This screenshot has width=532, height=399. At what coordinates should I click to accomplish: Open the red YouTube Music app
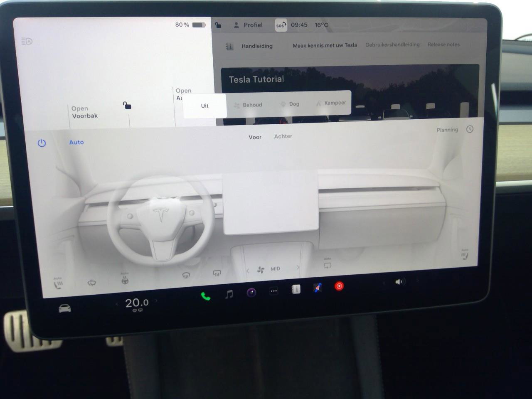(x=339, y=286)
